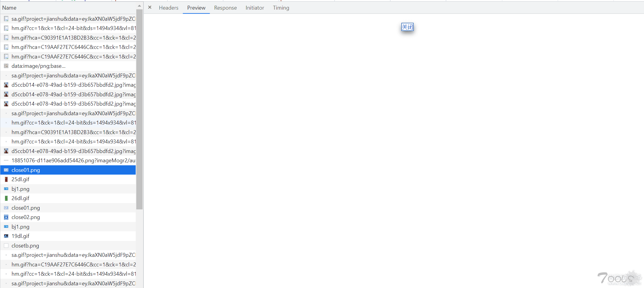Sort requests by the Name column
Viewport: 644px width, 288px height.
pos(68,8)
